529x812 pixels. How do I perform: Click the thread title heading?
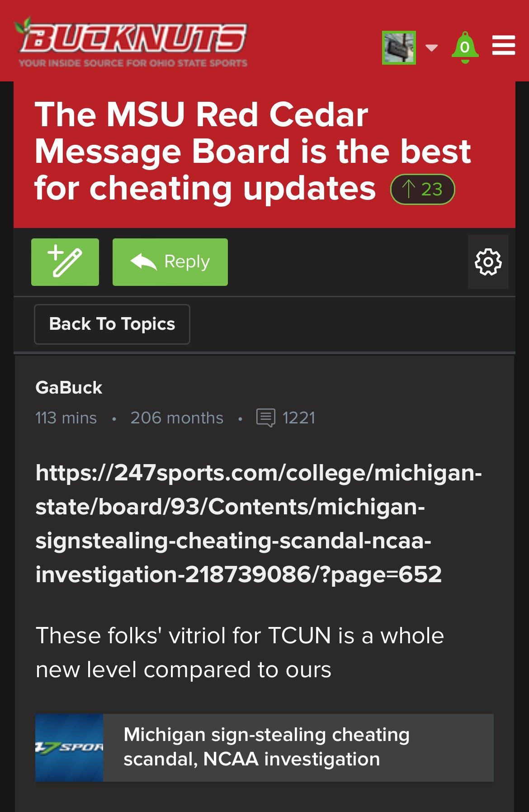pos(252,151)
